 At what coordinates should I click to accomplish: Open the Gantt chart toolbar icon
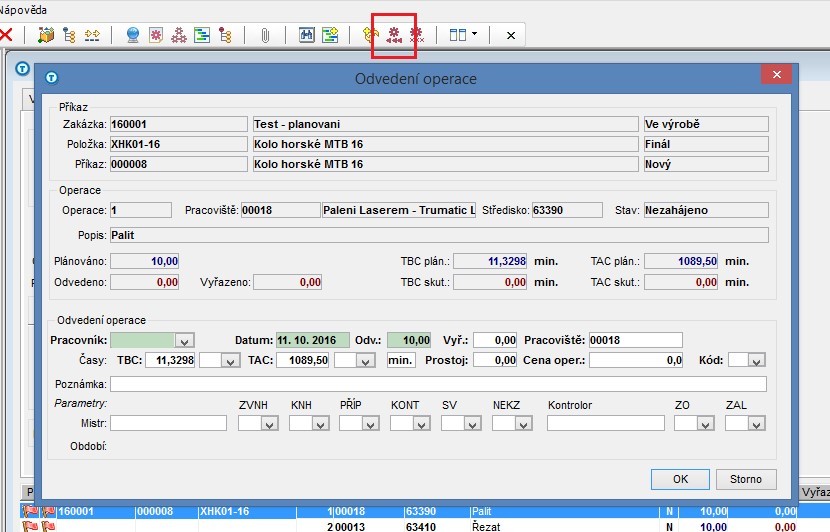202,35
